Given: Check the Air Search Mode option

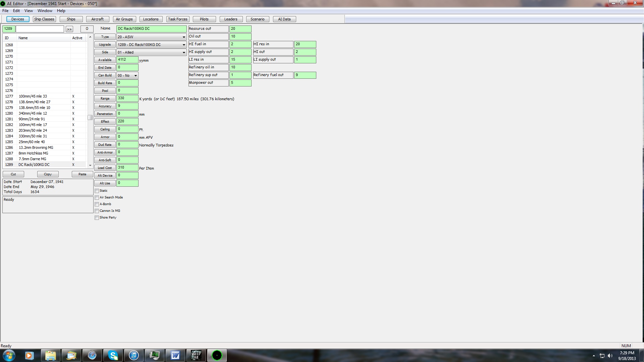Looking at the screenshot, I should pyautogui.click(x=97, y=198).
